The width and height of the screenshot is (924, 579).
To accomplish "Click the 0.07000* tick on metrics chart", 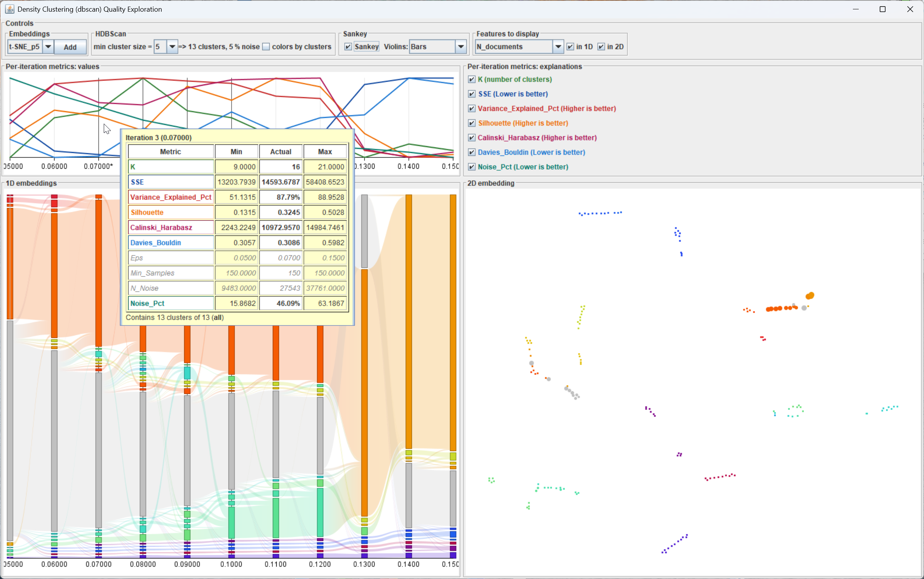I will click(x=98, y=166).
